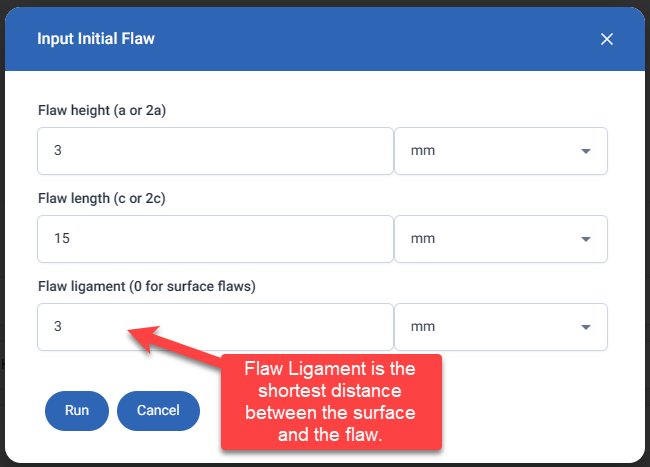Close the Input Initial Flaw dialog

(x=606, y=39)
